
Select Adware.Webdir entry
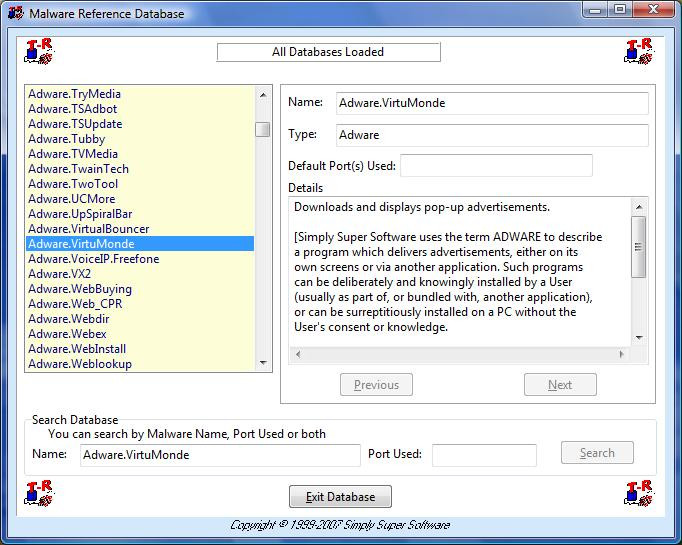[140, 319]
